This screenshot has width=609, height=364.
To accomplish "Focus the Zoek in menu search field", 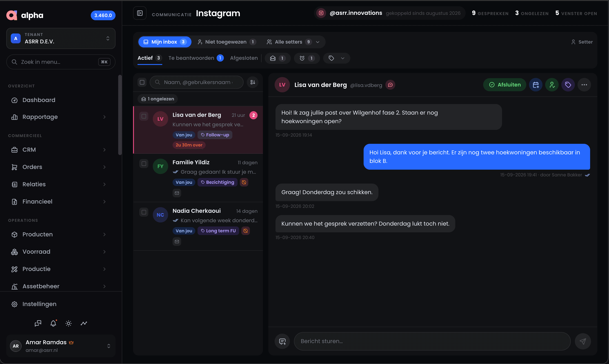I will (x=61, y=62).
